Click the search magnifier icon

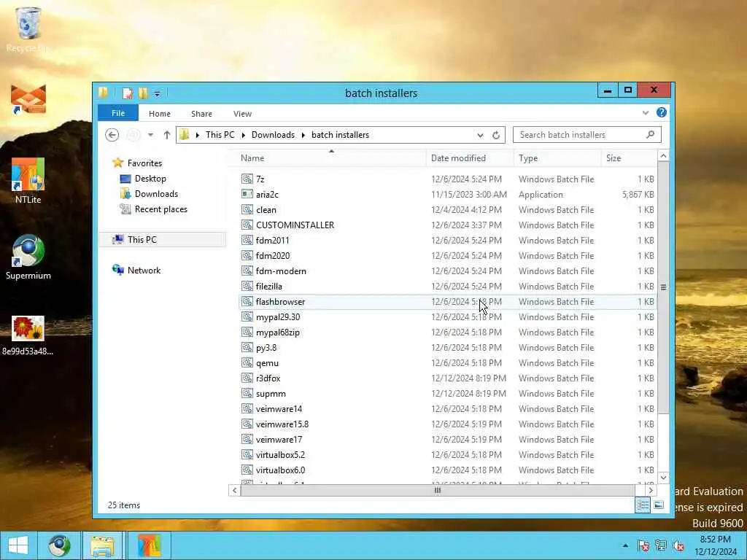pos(650,135)
